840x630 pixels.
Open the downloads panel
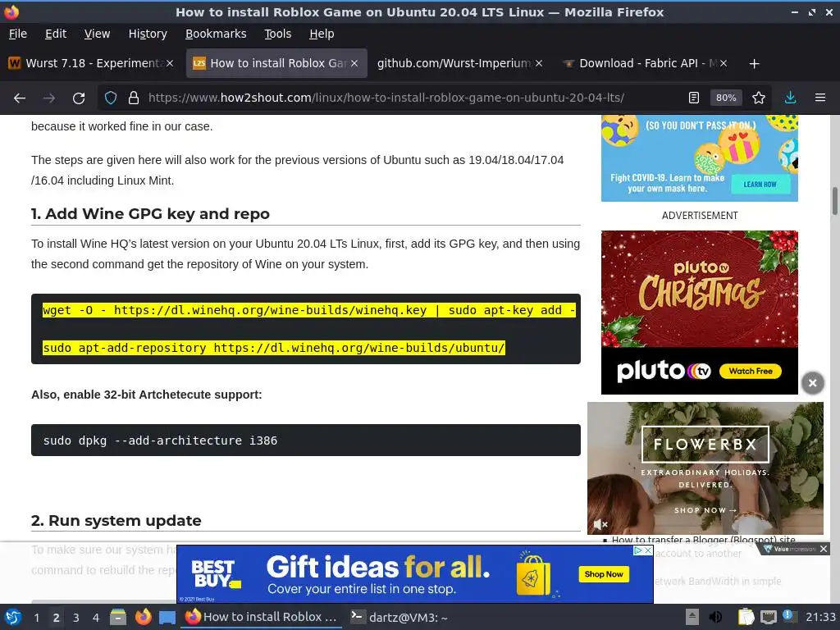coord(790,98)
